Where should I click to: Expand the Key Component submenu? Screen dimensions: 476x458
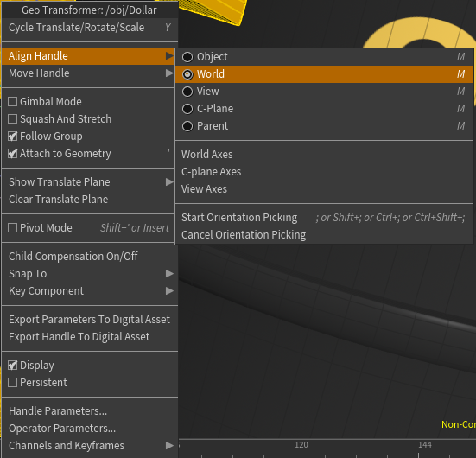pyautogui.click(x=90, y=291)
